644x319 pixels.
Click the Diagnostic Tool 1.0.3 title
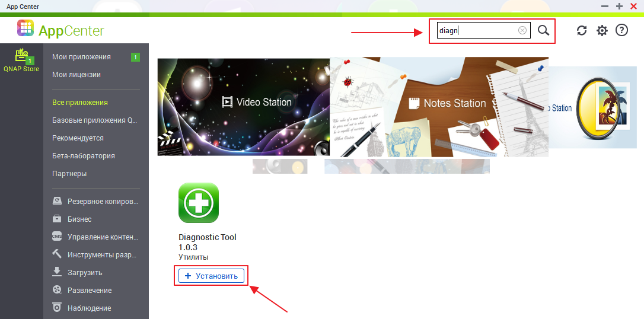208,243
